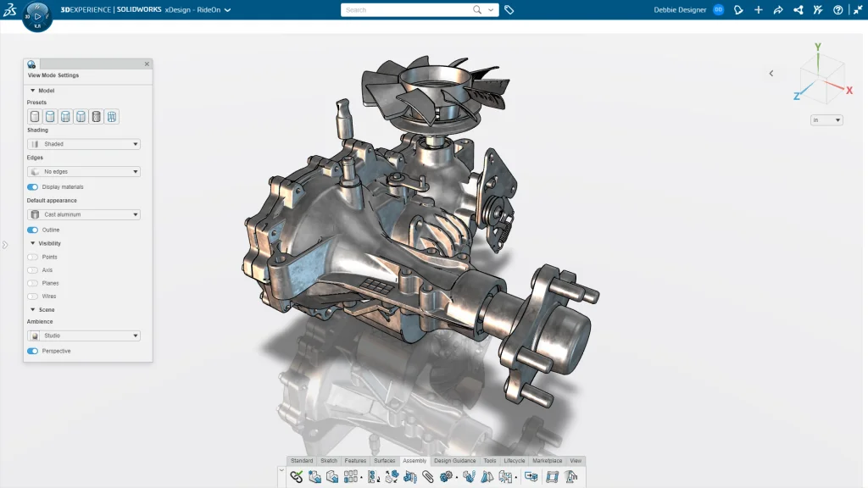Click the plus icon to add new content
Screen dimensions: 868x488
[x=759, y=9]
